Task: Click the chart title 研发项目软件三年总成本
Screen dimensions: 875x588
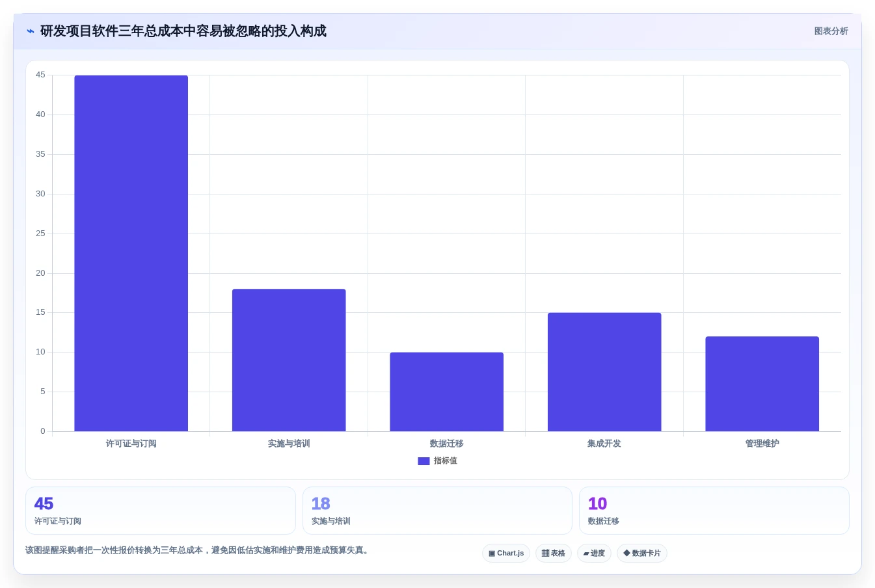Action: [183, 31]
